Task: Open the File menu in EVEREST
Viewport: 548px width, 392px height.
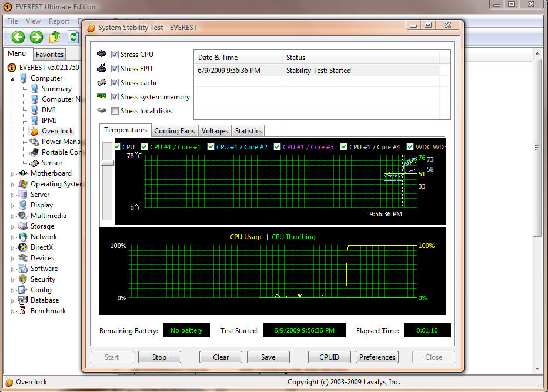Action: [x=12, y=21]
